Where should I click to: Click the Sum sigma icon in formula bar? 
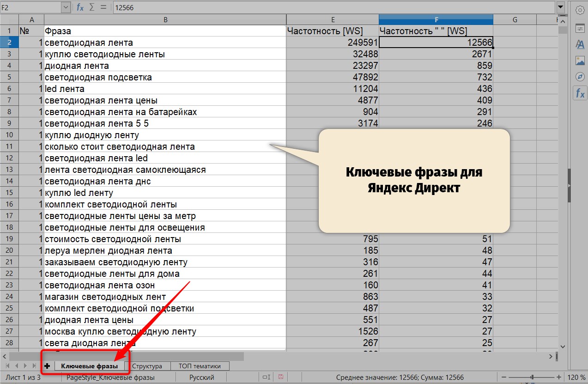(92, 7)
